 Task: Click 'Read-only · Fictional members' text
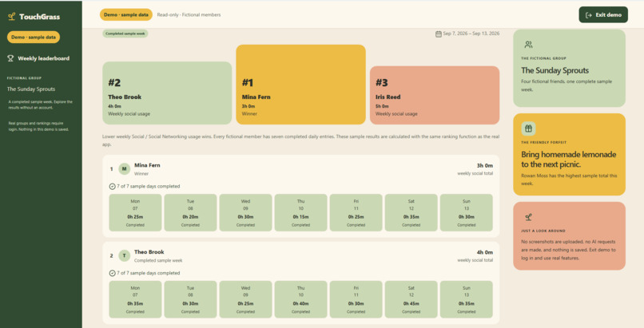[x=189, y=14]
